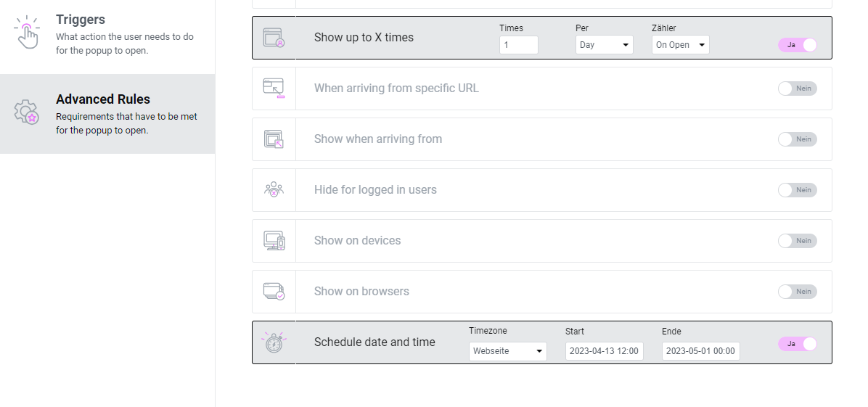Image resolution: width=868 pixels, height=407 pixels.
Task: Click the Triggers hand-pointer icon
Action: (27, 33)
